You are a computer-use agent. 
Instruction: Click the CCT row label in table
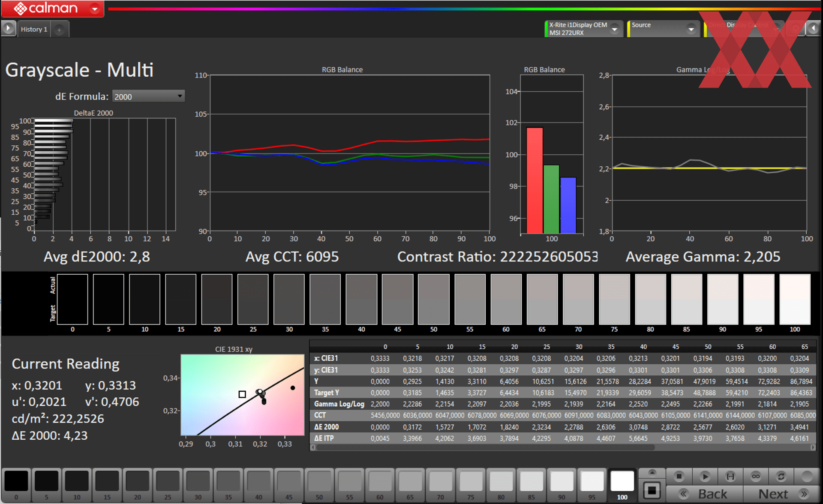point(320,415)
